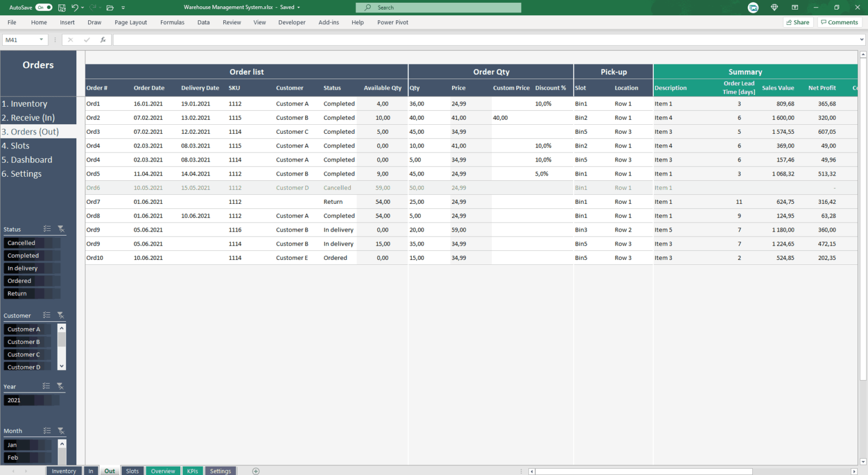This screenshot has height=475, width=868.
Task: Open a file via the Quick Access Open icon
Action: point(109,7)
